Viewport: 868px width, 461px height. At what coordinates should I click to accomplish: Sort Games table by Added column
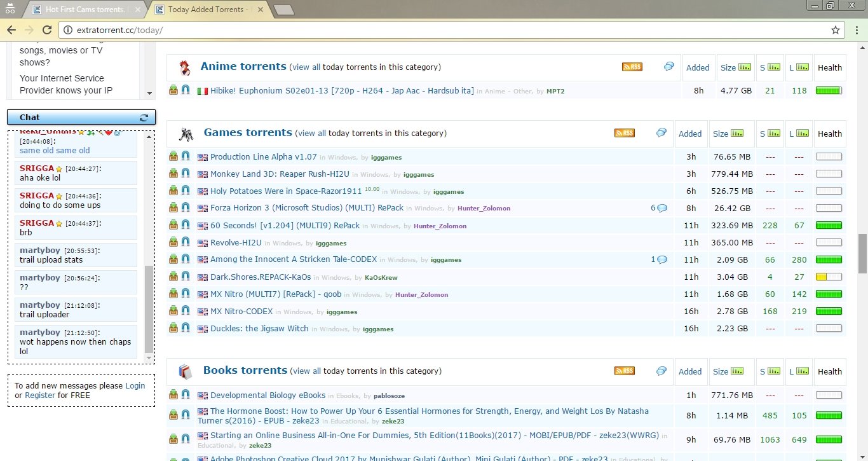690,134
